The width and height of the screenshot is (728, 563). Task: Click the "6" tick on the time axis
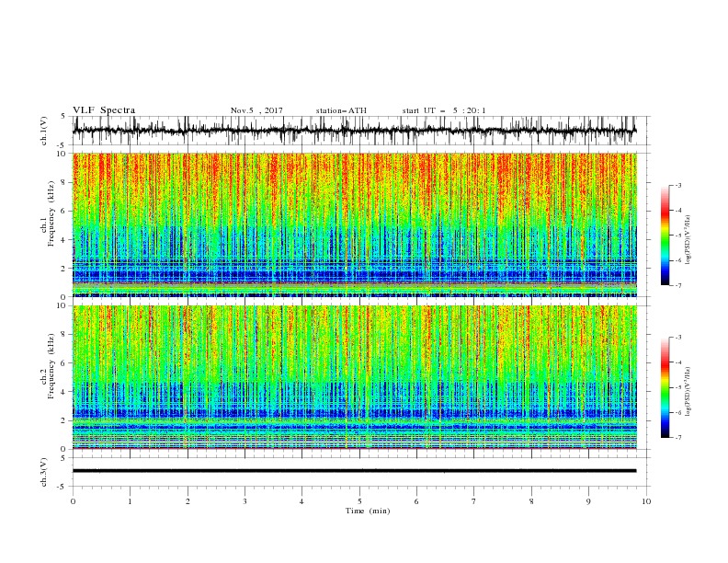pyautogui.click(x=416, y=501)
